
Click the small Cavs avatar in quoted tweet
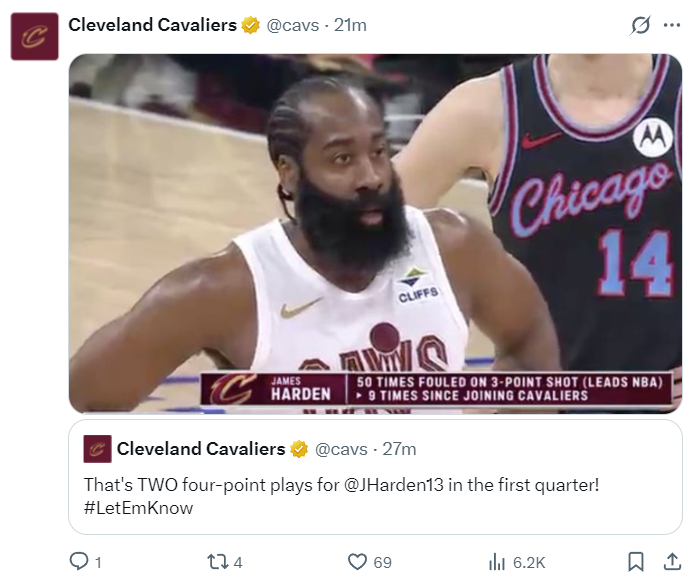(x=96, y=448)
